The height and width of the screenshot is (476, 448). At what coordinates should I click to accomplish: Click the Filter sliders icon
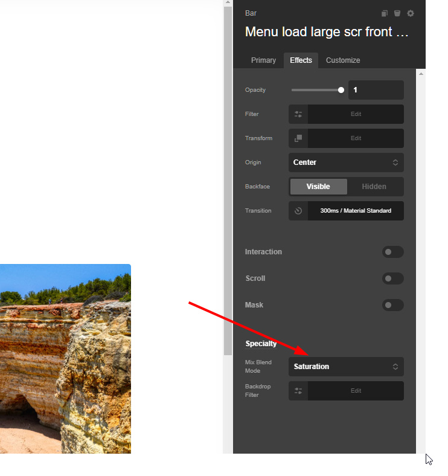[298, 114]
